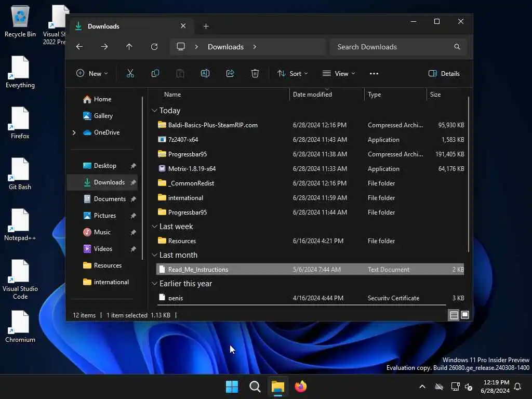Image resolution: width=532 pixels, height=399 pixels.
Task: Select the Everything desktop shortcut
Action: click(x=20, y=72)
